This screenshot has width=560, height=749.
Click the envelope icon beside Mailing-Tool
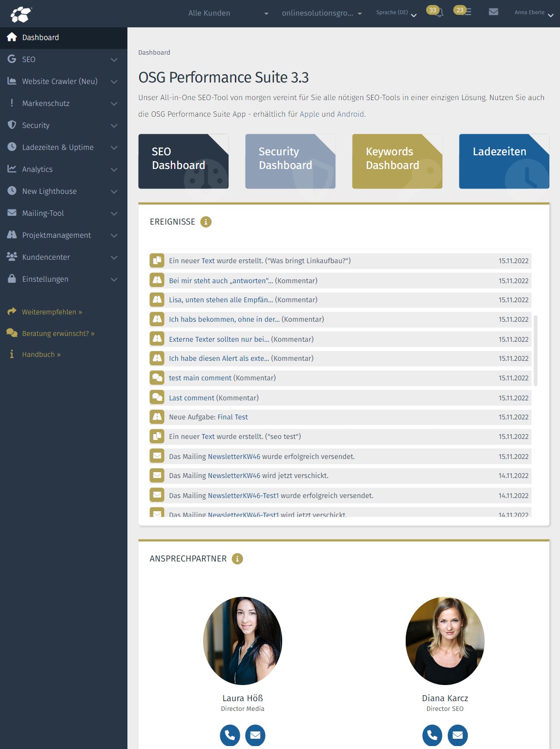click(x=12, y=213)
